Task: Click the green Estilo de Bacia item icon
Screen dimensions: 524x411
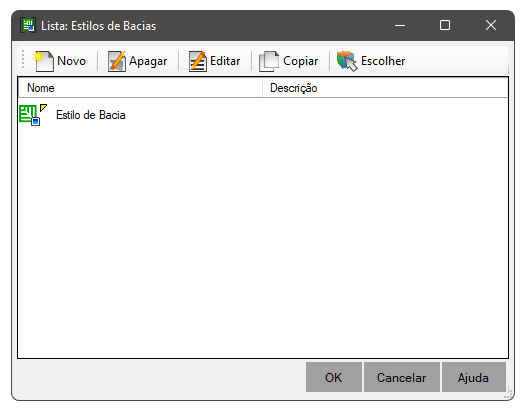Action: click(30, 115)
